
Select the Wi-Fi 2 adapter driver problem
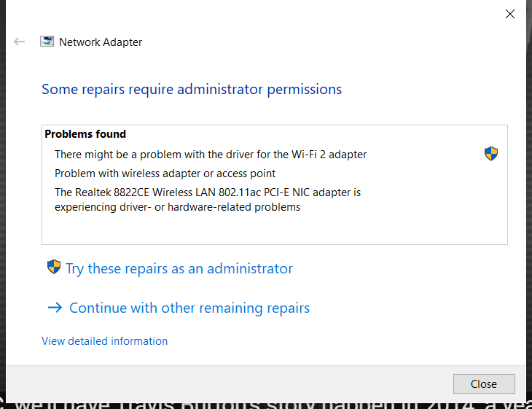pyautogui.click(x=211, y=155)
